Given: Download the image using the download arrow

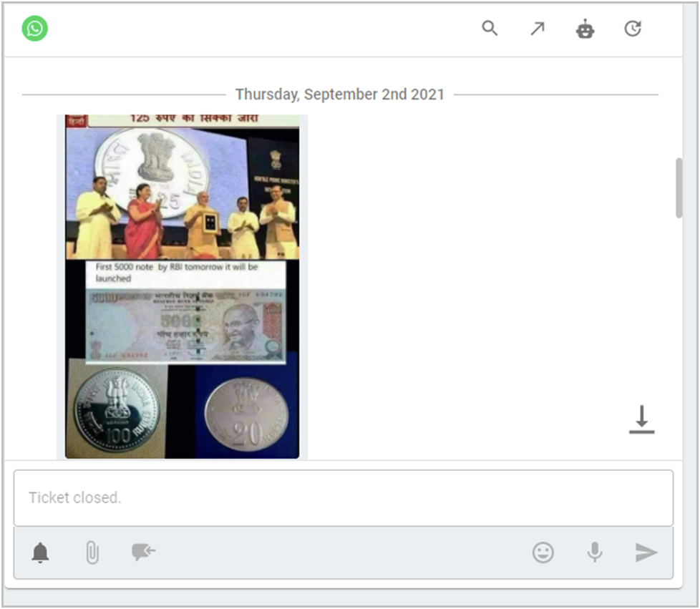Looking at the screenshot, I should 641,419.
